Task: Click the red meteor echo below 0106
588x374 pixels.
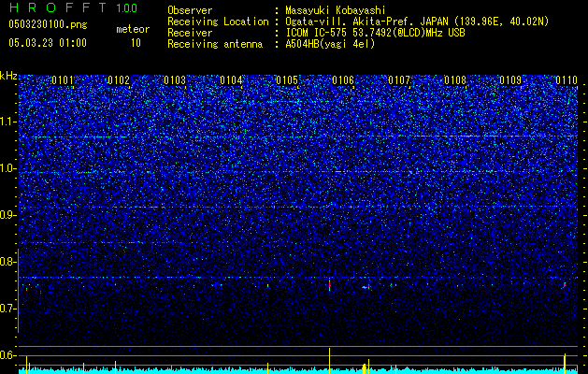Action: [330, 285]
